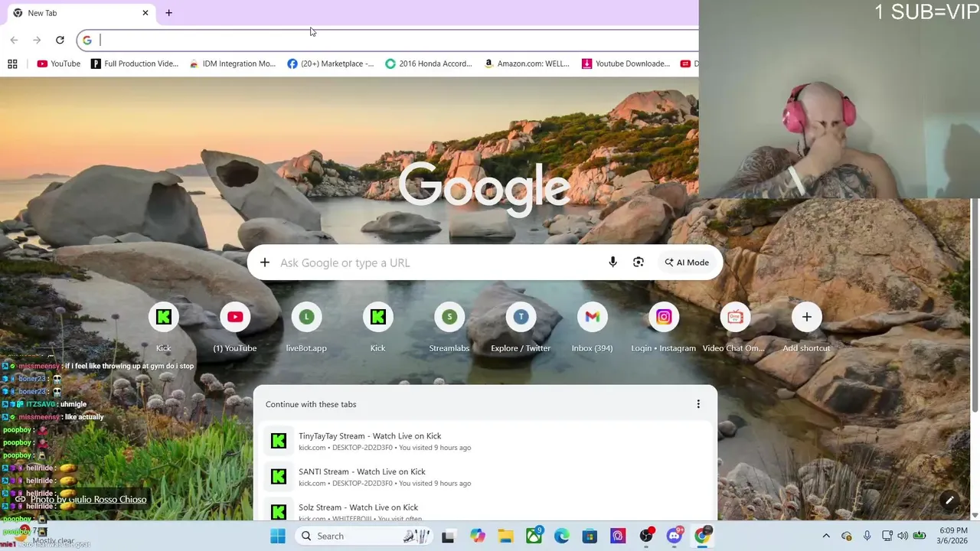The image size is (980, 551).
Task: Open the apps grid in bookmarks bar
Action: tap(12, 64)
